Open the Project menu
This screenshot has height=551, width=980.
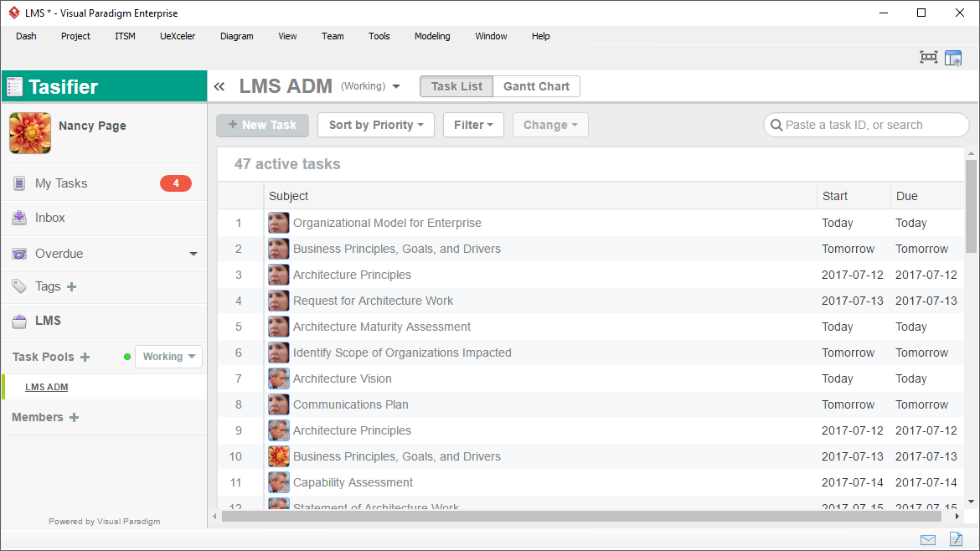tap(75, 36)
